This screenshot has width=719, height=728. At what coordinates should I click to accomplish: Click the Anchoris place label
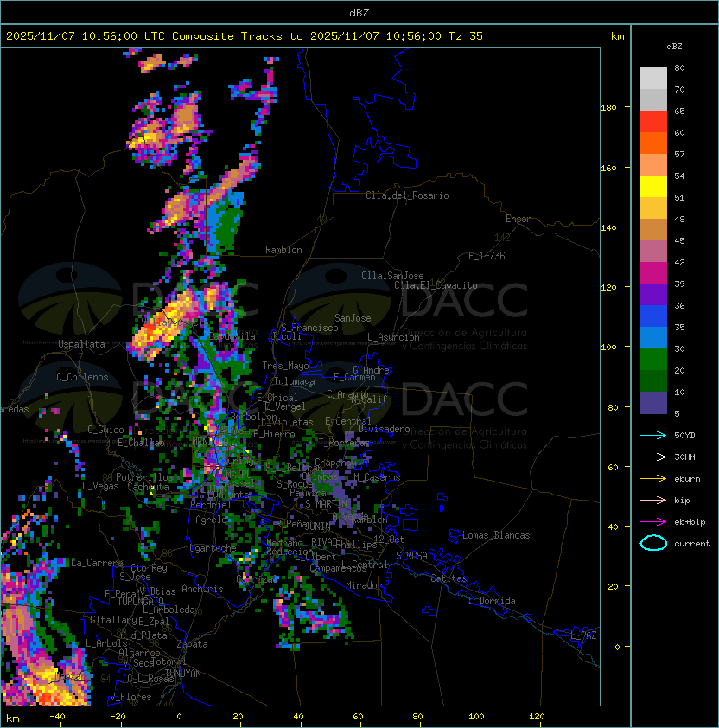coord(202,589)
